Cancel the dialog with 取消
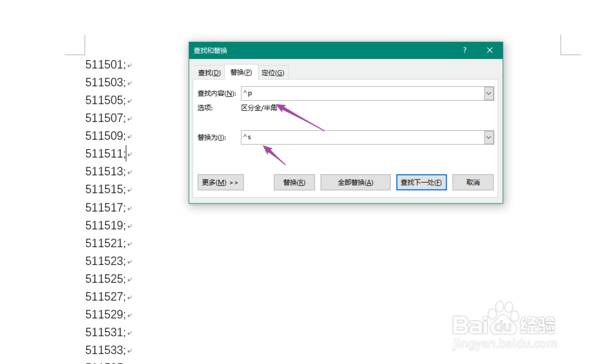 pos(473,182)
